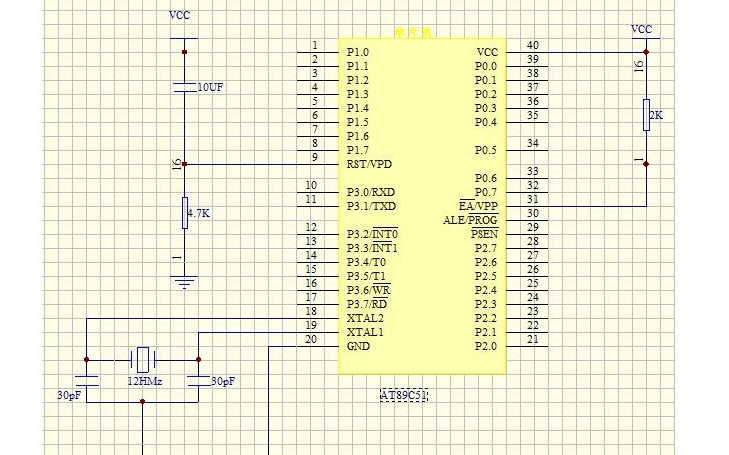Click the P3.6/WR pin name
The height and width of the screenshot is (455, 729).
[x=369, y=290]
